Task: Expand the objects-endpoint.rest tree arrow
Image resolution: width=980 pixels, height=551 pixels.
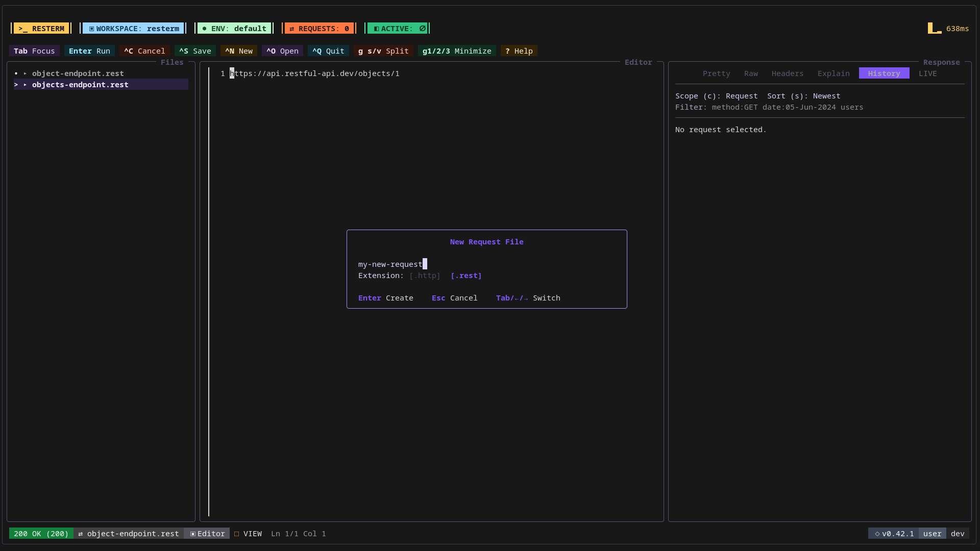Action: click(x=25, y=85)
